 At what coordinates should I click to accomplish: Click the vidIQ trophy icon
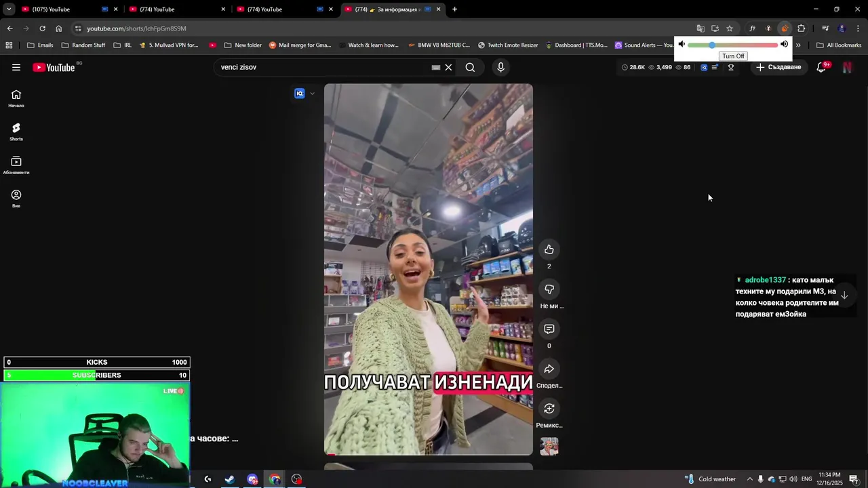(x=731, y=67)
